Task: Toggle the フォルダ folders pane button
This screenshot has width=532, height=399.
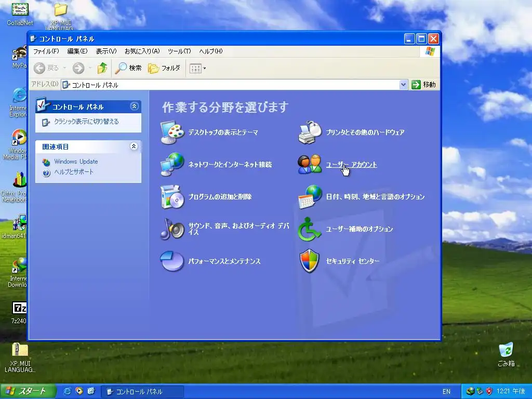Action: tap(164, 68)
